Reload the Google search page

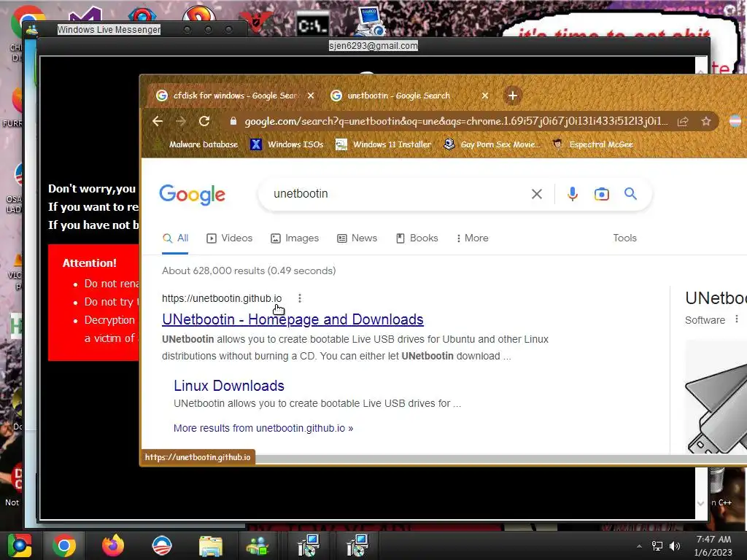[204, 122]
